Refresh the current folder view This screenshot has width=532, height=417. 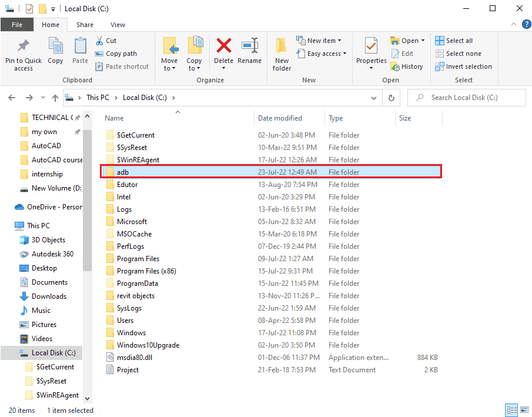tap(391, 98)
